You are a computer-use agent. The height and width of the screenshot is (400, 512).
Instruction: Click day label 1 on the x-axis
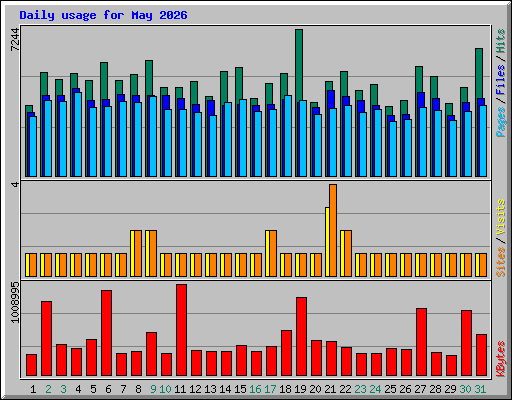coord(33,389)
